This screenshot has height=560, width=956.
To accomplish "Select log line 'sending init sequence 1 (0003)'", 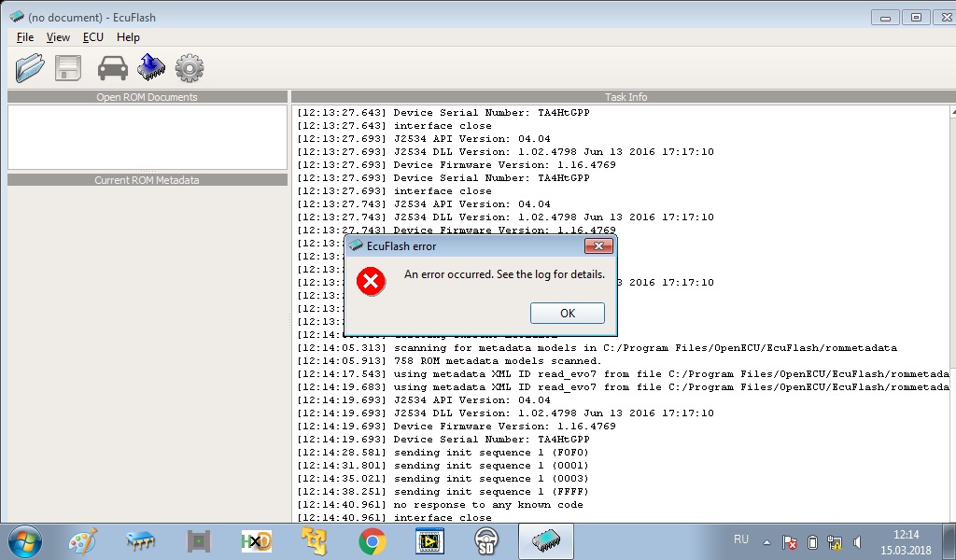I will tap(443, 479).
